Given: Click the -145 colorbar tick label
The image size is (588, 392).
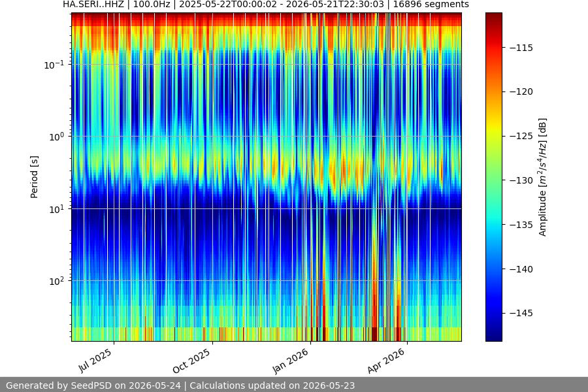Looking at the screenshot, I should tap(521, 313).
